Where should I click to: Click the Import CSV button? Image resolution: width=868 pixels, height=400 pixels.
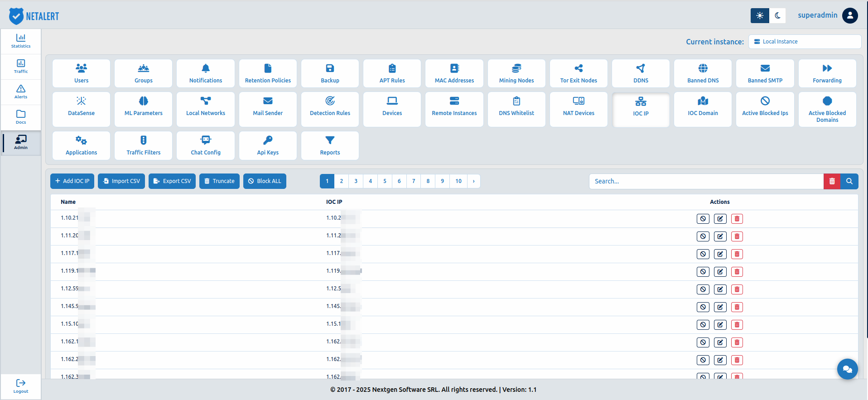pos(121,181)
